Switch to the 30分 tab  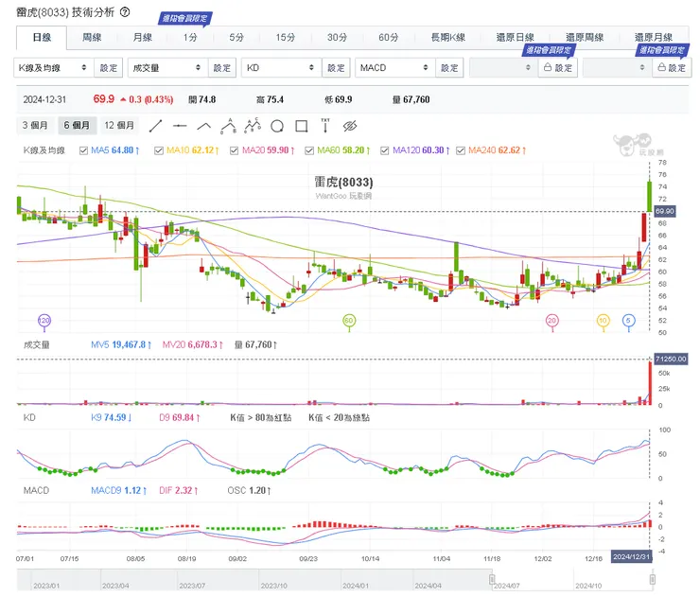pos(337,38)
